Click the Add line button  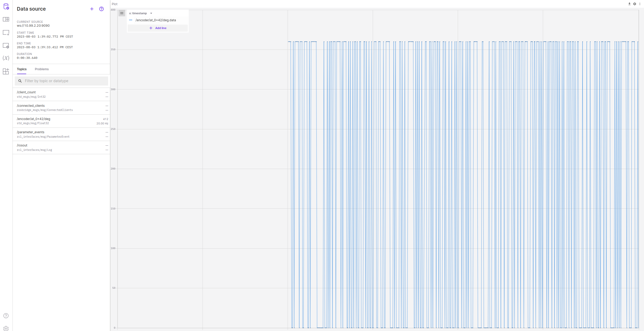point(158,28)
